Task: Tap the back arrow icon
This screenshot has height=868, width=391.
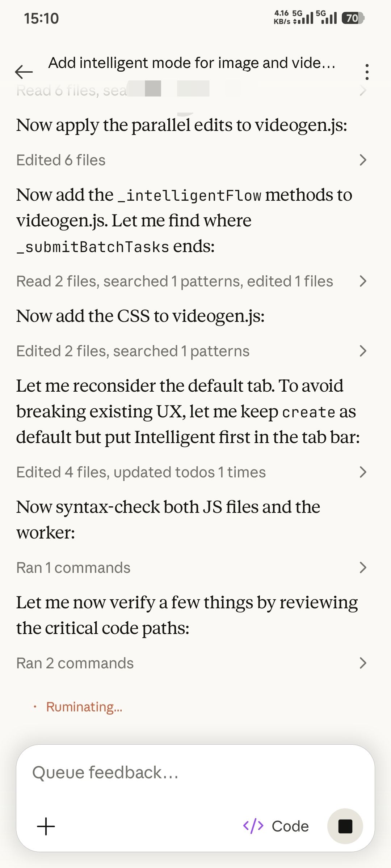Action: coord(24,72)
